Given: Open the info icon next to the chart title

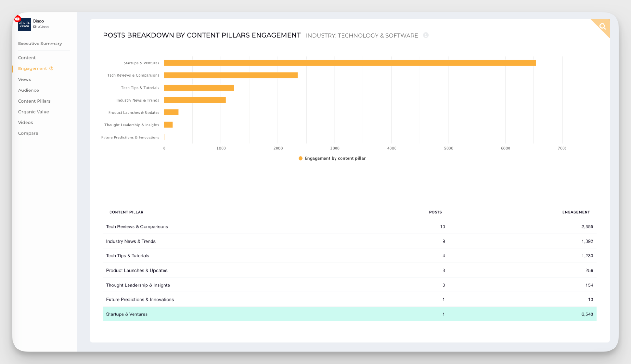Looking at the screenshot, I should tap(426, 35).
